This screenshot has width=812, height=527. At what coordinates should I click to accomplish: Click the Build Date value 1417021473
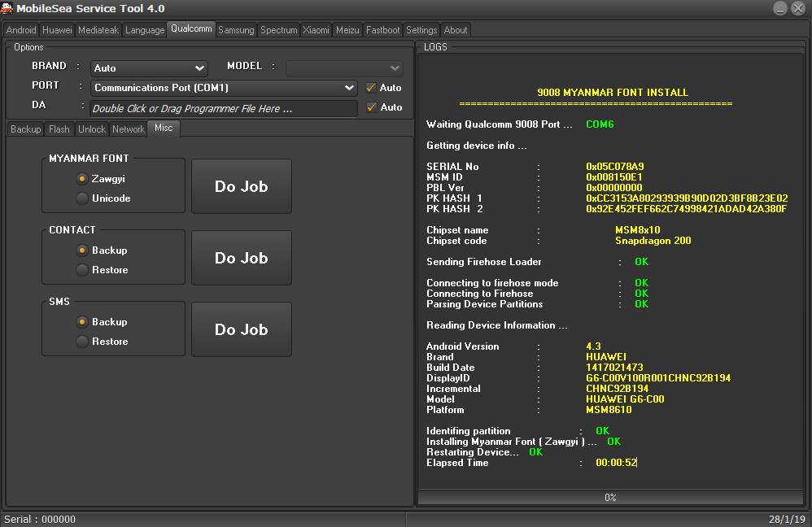[x=614, y=368]
